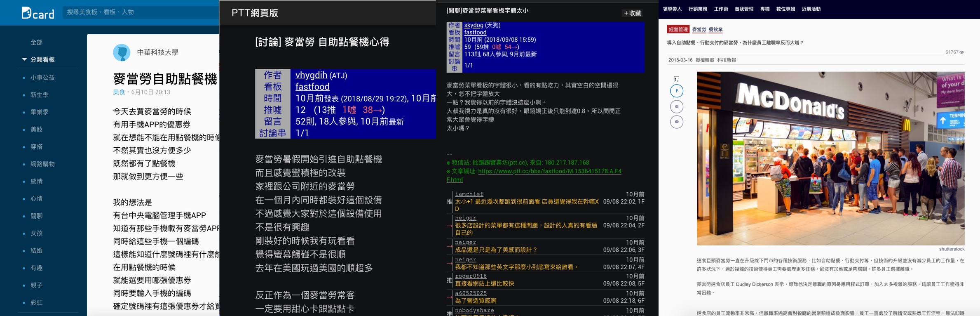
Task: Open the 行銷業務 nav menu
Action: tap(698, 9)
